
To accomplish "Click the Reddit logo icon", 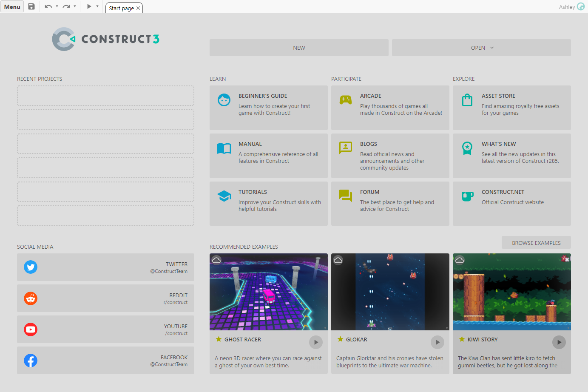I will click(x=31, y=298).
